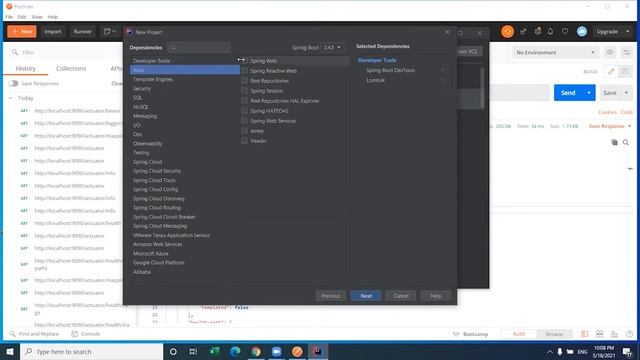Click the Cortana circle icon
Screen dimensions: 640x360
click(173, 351)
